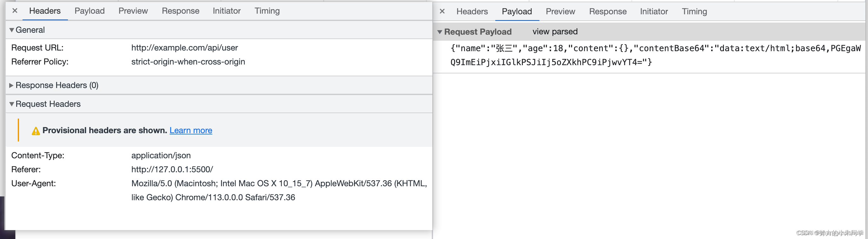The image size is (868, 239).
Task: Show the Timing tab in left panel
Action: point(267,11)
